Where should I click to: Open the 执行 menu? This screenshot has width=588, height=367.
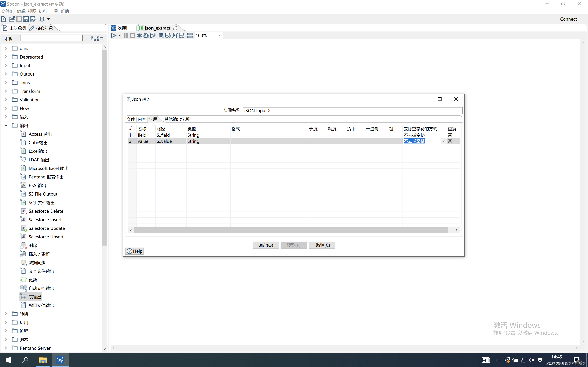pyautogui.click(x=43, y=11)
